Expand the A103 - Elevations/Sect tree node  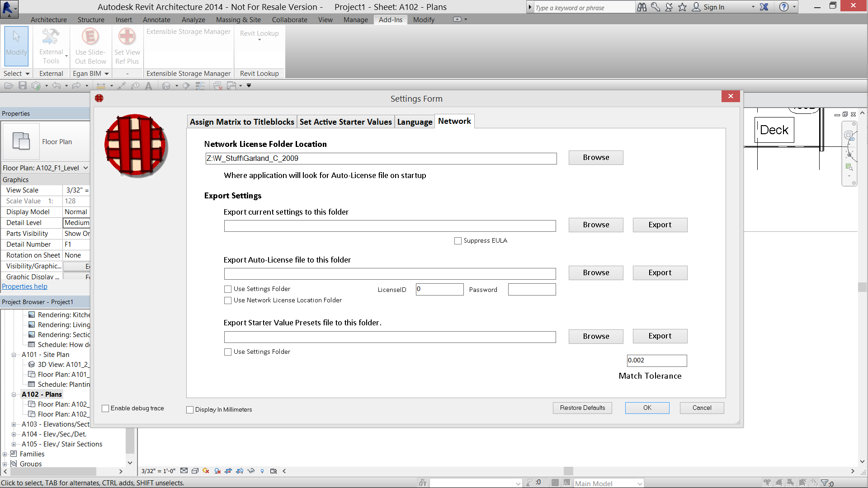(14, 424)
